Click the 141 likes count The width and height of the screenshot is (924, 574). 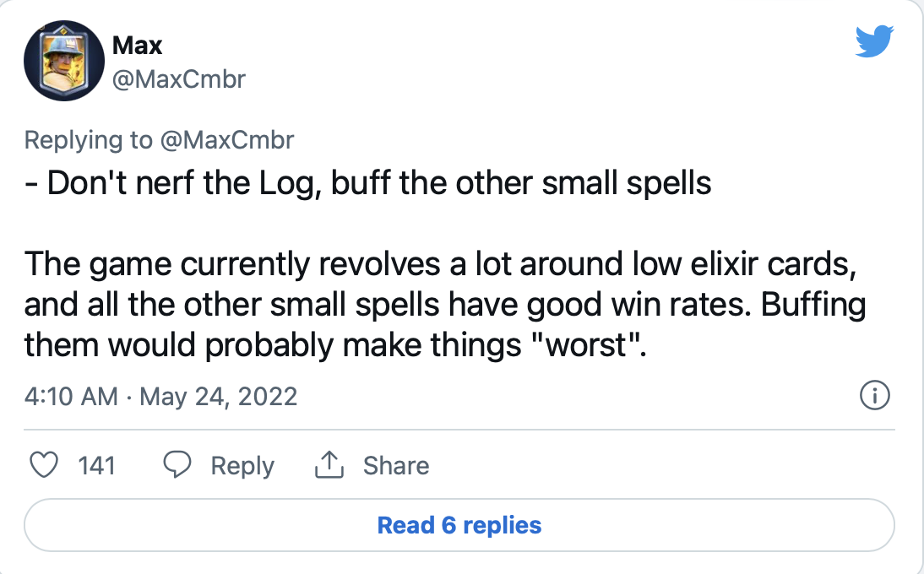click(96, 466)
